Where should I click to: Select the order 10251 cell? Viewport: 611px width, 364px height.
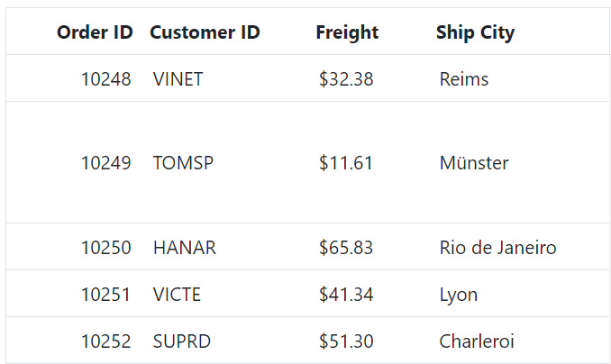coord(105,295)
